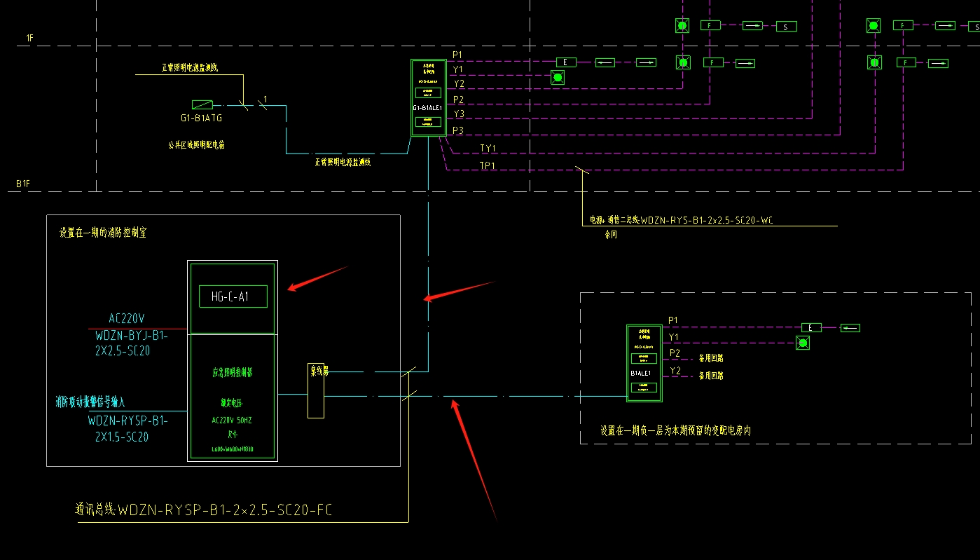Viewport: 980px width, 560px height.
Task: Select the WDZN-BYJ-B1- cable text
Action: [131, 336]
